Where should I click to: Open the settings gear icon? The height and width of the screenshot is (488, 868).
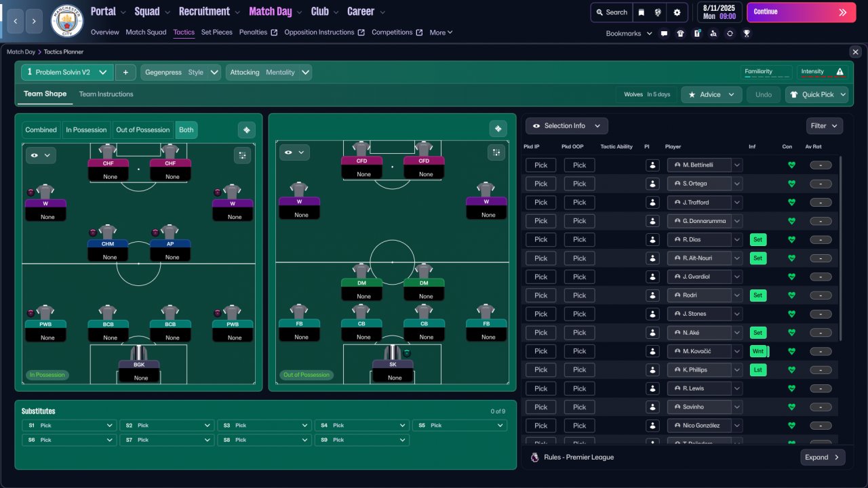point(677,12)
